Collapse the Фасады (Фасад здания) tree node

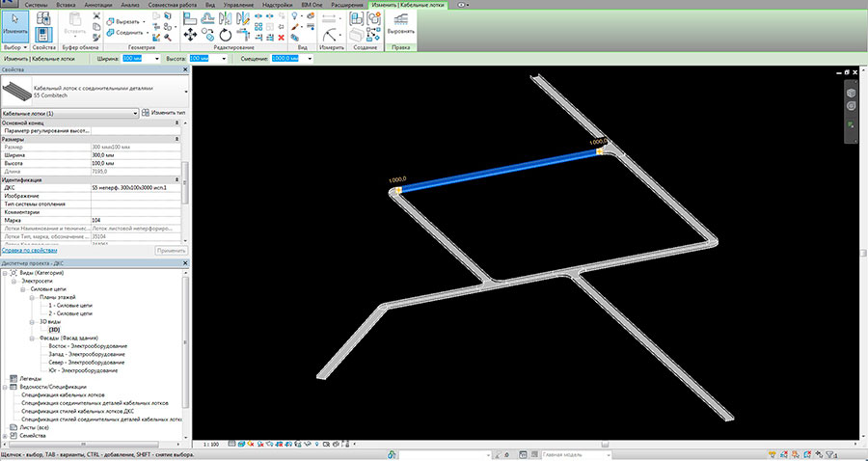pyautogui.click(x=30, y=339)
